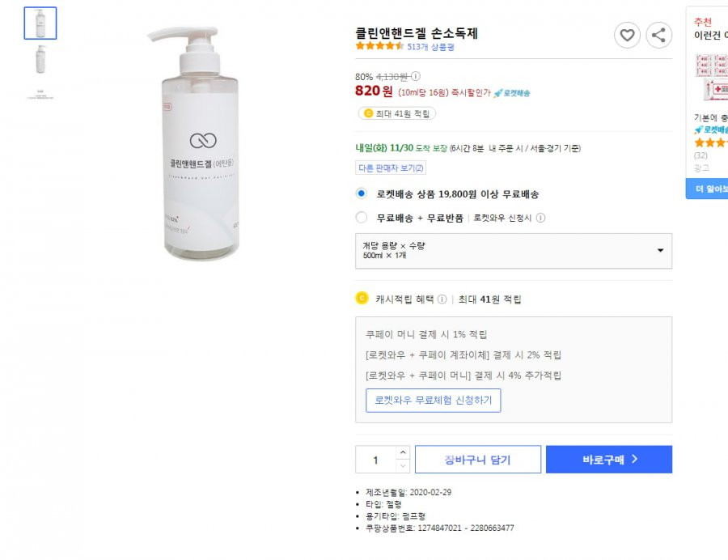The width and height of the screenshot is (728, 560).
Task: Click 바로구매 buy now button
Action: point(608,460)
